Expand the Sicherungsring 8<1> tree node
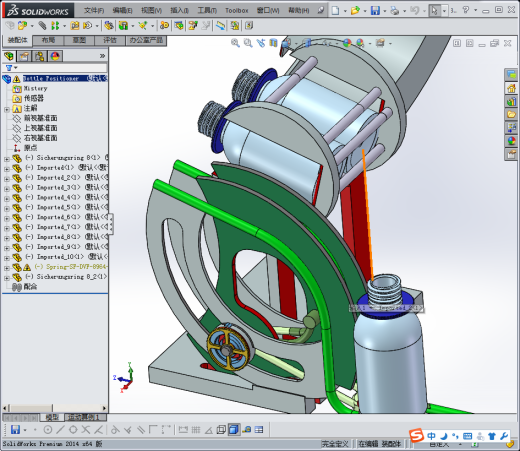This screenshot has width=520, height=451. [x=7, y=159]
